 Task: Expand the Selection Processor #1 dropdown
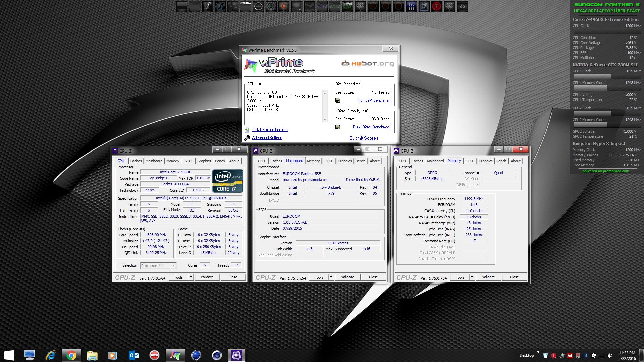pyautogui.click(x=173, y=266)
